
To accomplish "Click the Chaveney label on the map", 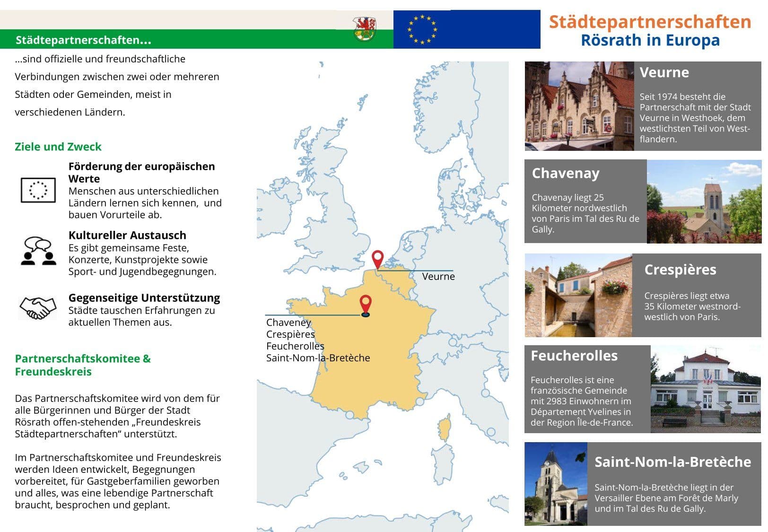I will click(x=288, y=323).
